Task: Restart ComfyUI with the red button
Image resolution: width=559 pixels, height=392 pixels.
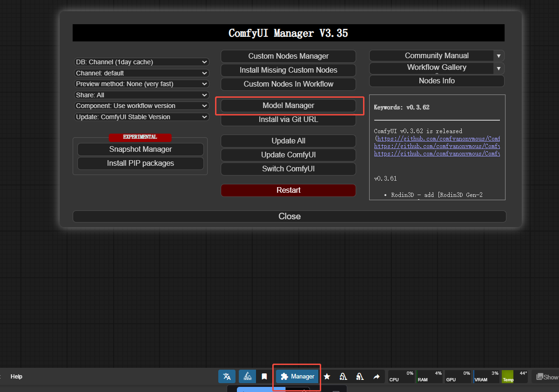Action: [x=288, y=190]
